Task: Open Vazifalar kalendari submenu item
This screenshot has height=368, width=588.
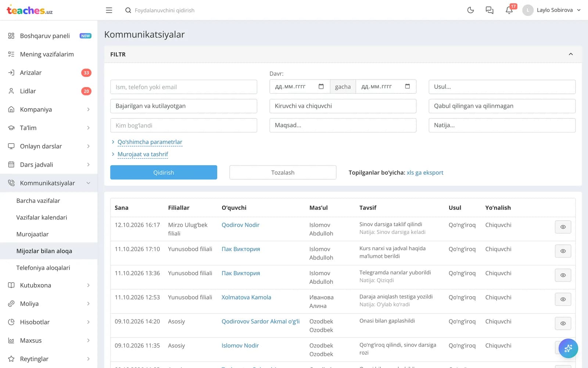Action: tap(49, 217)
